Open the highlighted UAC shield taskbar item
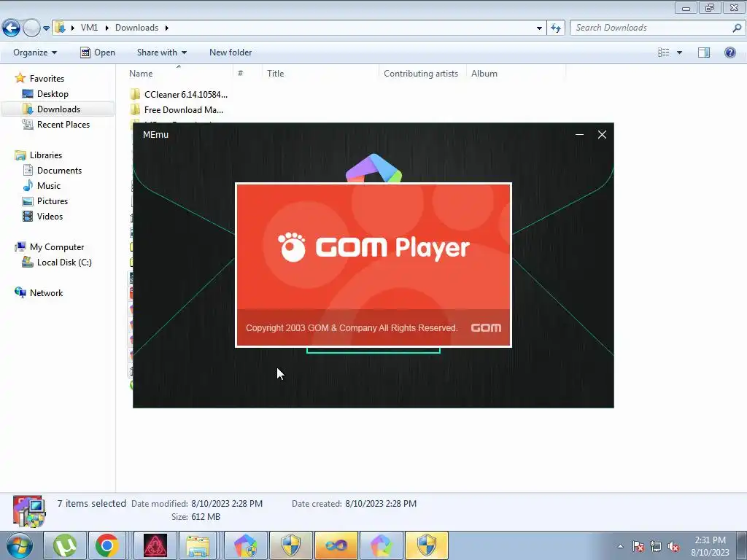This screenshot has height=560, width=747. coord(427,545)
